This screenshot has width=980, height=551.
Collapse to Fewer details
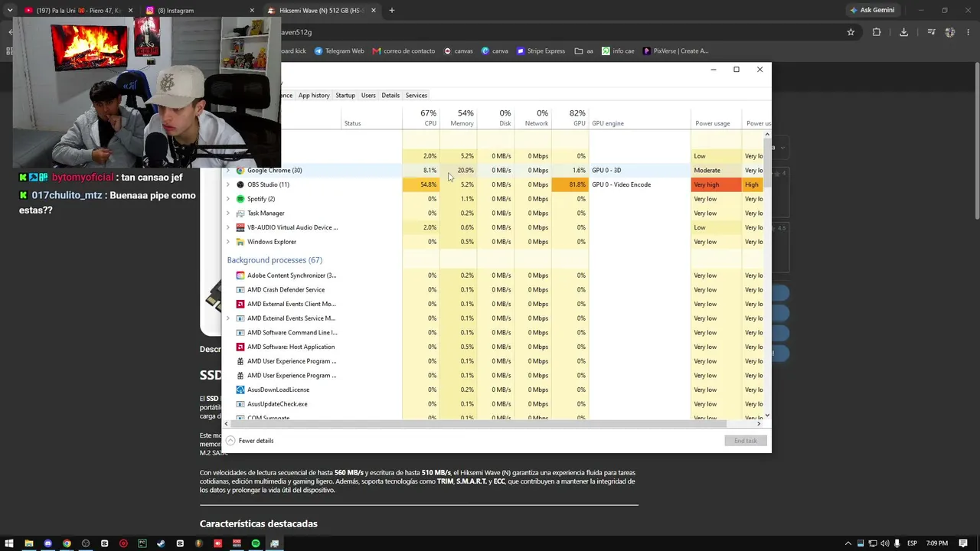(x=250, y=441)
